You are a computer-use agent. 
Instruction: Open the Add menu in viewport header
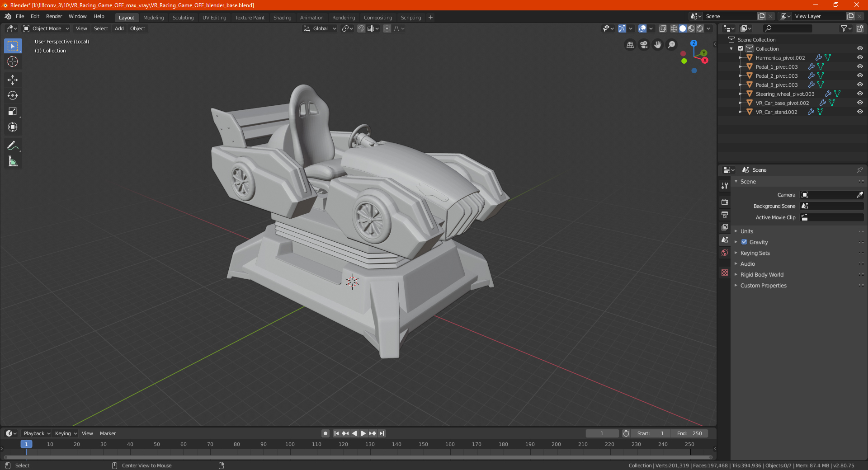[x=119, y=28]
